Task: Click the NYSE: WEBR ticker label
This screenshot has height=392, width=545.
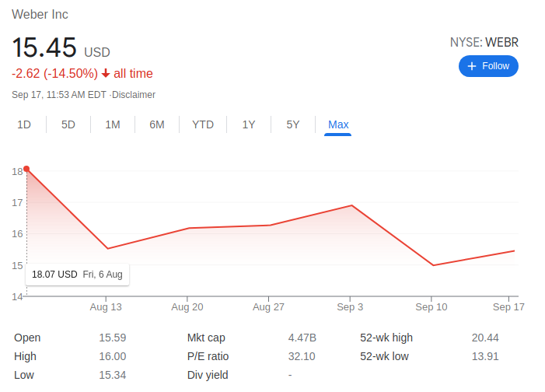Action: [484, 43]
